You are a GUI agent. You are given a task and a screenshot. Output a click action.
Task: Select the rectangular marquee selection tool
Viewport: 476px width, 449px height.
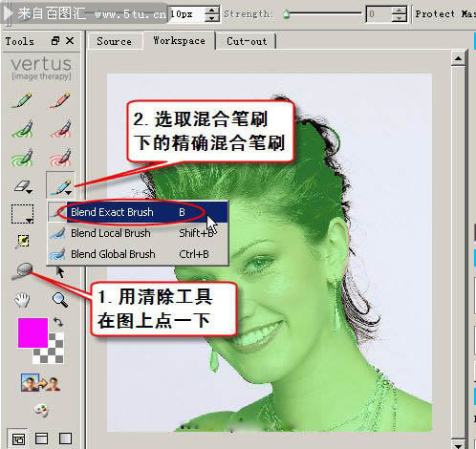click(22, 214)
